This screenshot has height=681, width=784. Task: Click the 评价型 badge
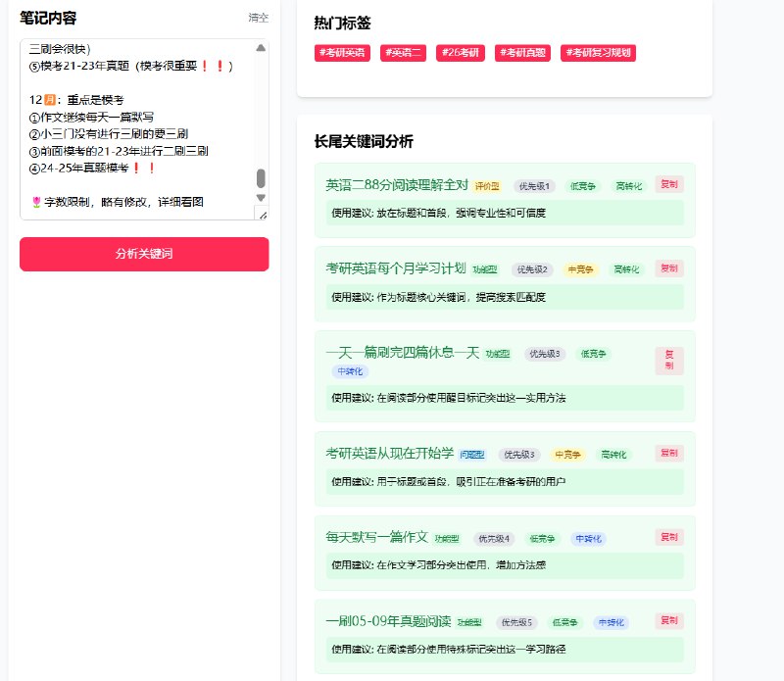[487, 186]
